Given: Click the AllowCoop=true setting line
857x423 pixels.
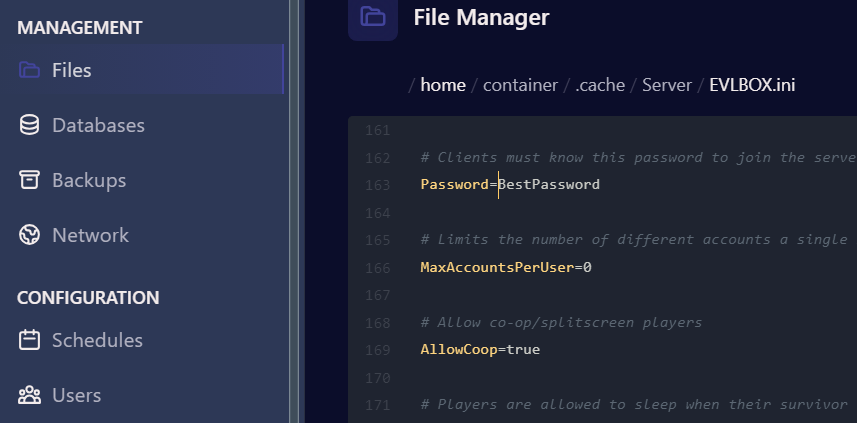Looking at the screenshot, I should 480,350.
